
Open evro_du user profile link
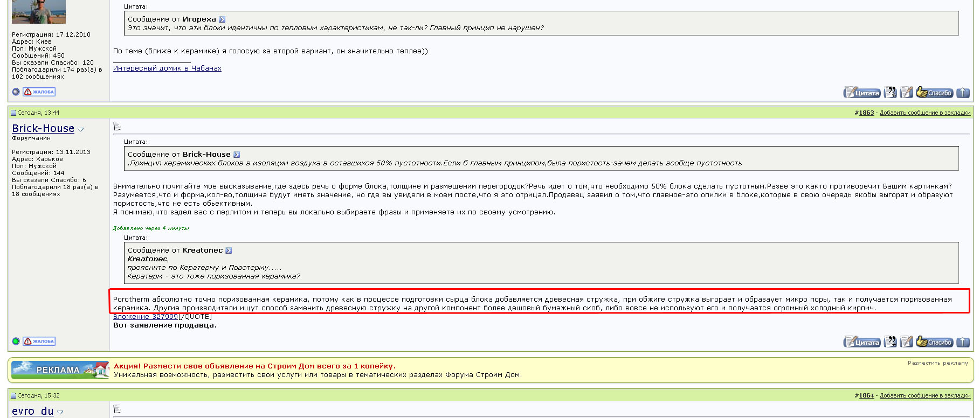click(33, 411)
